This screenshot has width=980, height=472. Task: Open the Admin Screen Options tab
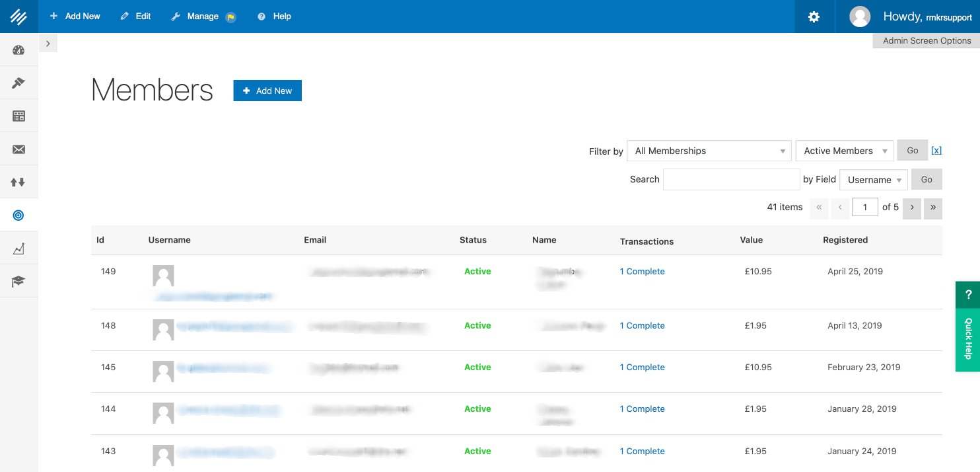tap(927, 40)
